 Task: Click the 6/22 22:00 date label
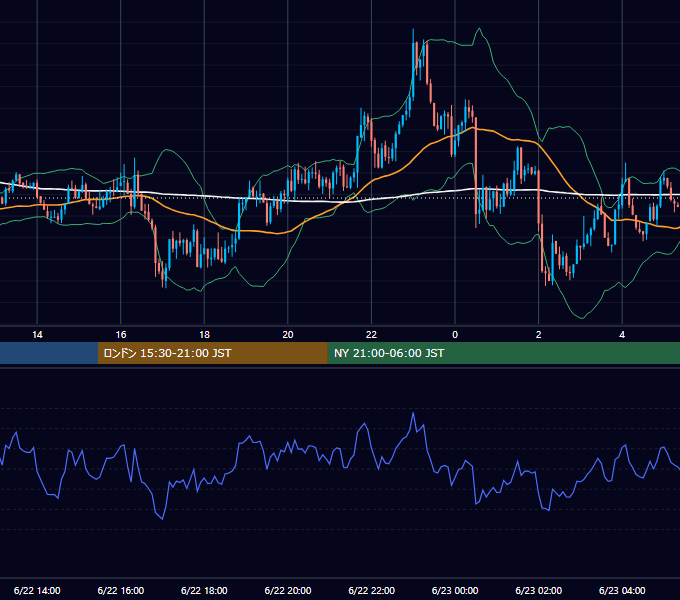click(372, 590)
